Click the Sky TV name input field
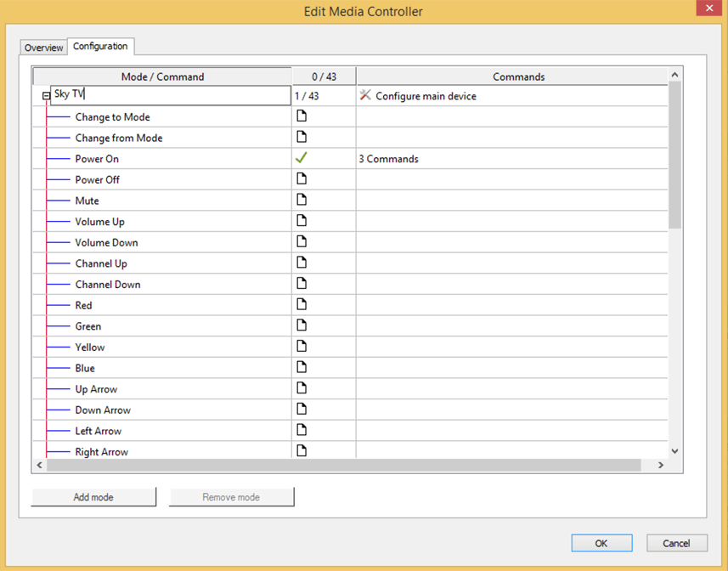The width and height of the screenshot is (728, 571). point(170,95)
